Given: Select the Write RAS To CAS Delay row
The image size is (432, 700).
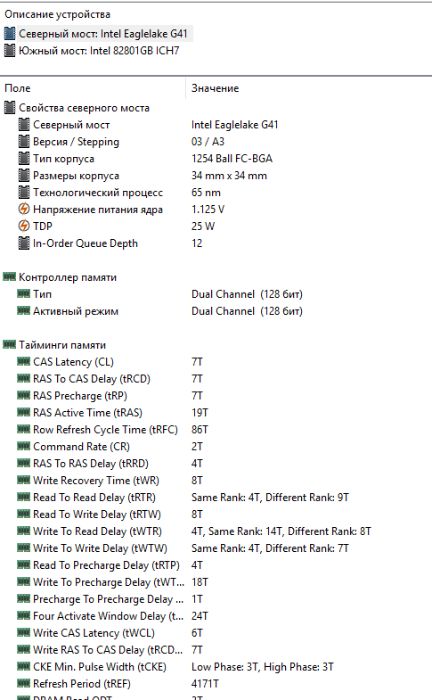Looking at the screenshot, I should point(108,650).
